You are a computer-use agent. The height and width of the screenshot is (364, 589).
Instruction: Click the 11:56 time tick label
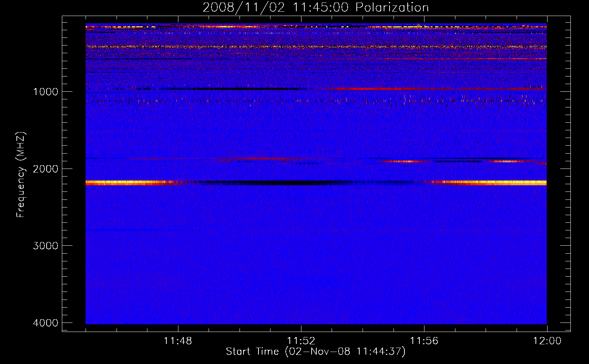pyautogui.click(x=424, y=341)
